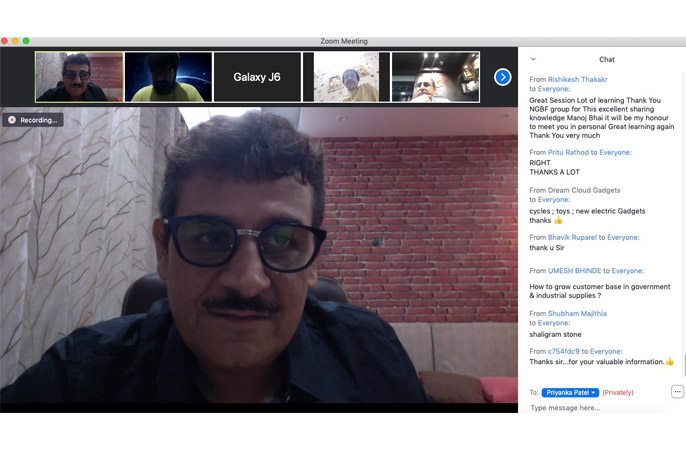The height and width of the screenshot is (450, 686).
Task: Collapse the Chat panel chevron
Action: (x=533, y=59)
